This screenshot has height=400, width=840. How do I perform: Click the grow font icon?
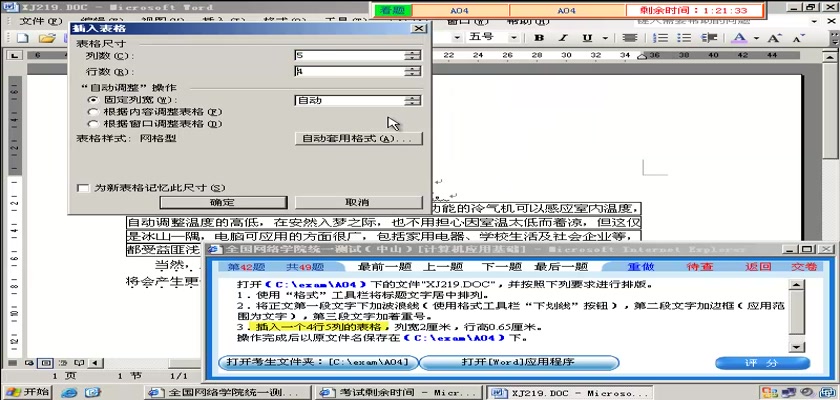pyautogui.click(x=773, y=38)
